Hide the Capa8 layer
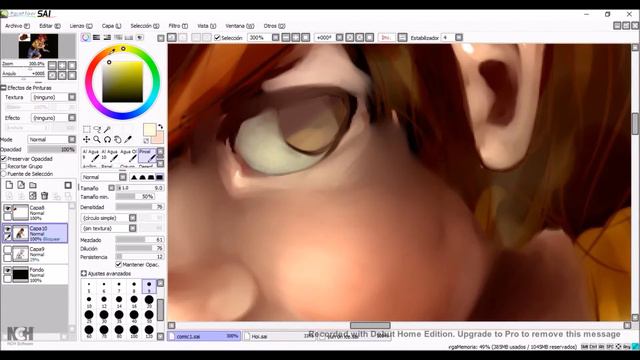This screenshot has width=640, height=360. pyautogui.click(x=7, y=209)
